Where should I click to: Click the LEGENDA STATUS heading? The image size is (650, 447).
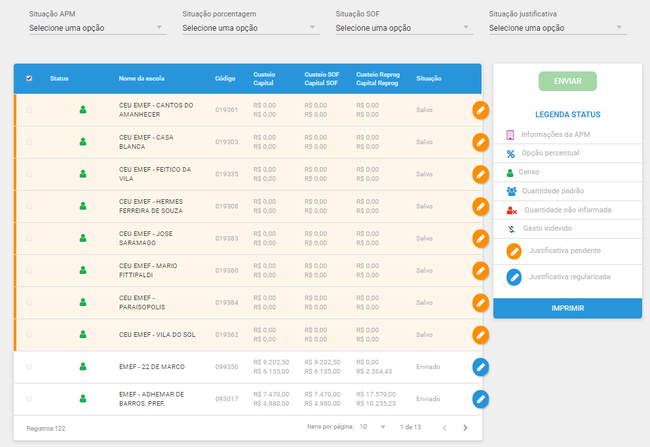pos(568,114)
